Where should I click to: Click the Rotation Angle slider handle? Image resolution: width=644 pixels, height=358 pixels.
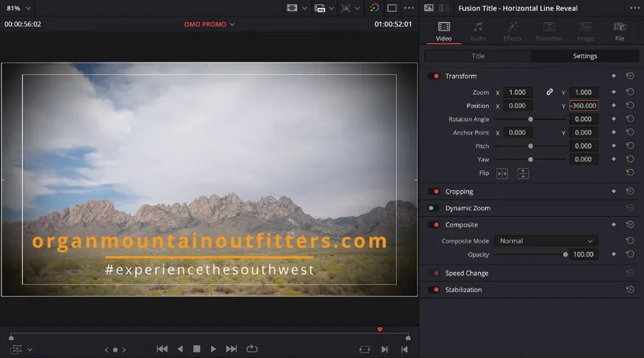(531, 119)
